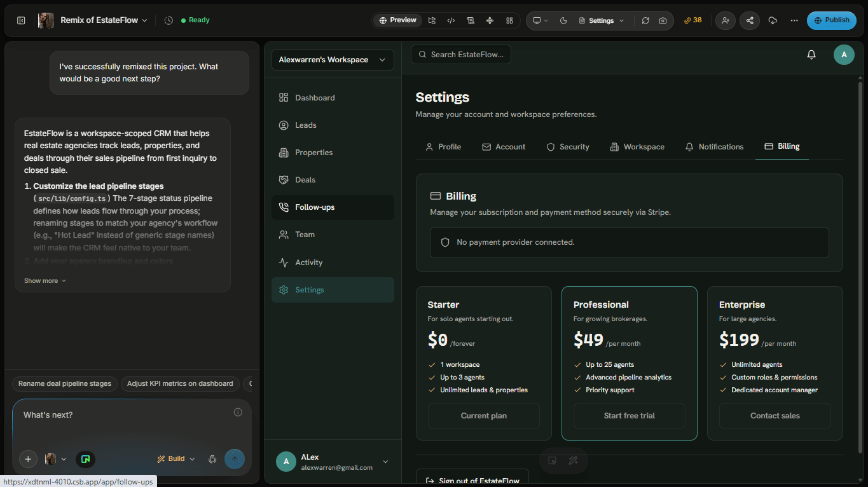
Task: Open Deals in sidebar
Action: tap(333, 180)
